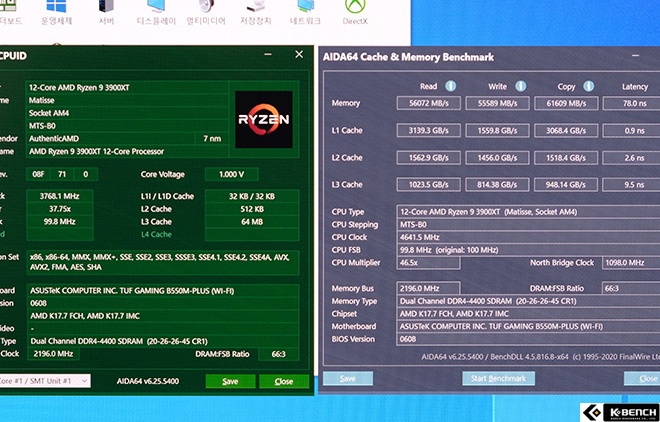This screenshot has height=422, width=660.
Task: Click the Start Benchmark button
Action: (x=498, y=378)
